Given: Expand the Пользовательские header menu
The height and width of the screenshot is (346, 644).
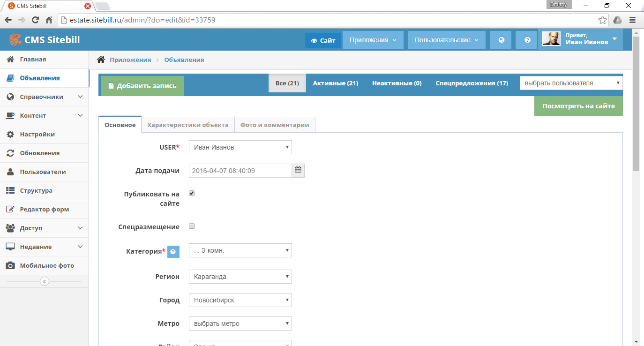Looking at the screenshot, I should 447,40.
